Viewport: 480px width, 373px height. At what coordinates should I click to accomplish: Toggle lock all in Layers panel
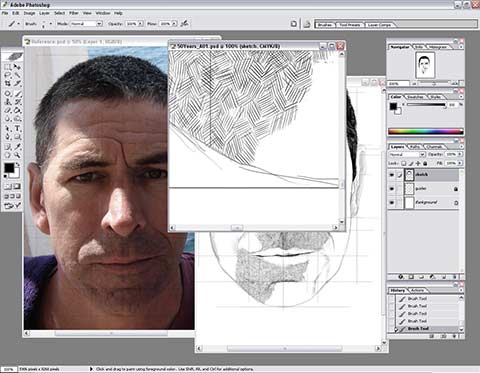pyautogui.click(x=425, y=163)
